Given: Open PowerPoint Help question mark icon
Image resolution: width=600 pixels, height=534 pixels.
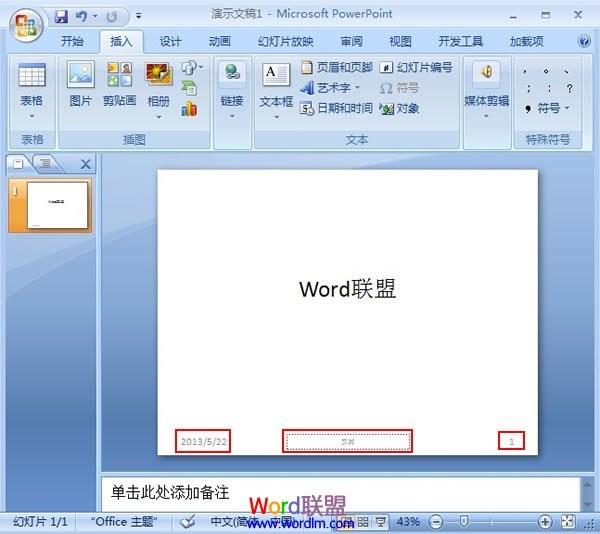Looking at the screenshot, I should click(584, 41).
